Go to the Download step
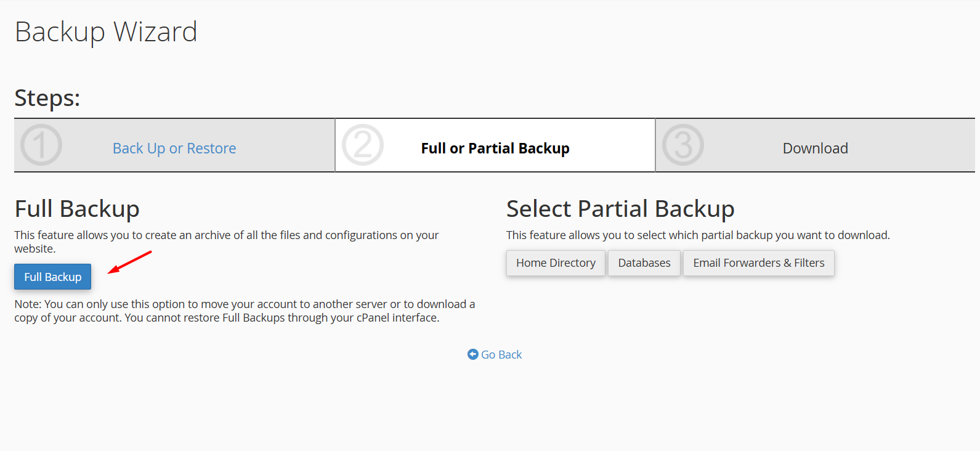The image size is (980, 451). pyautogui.click(x=815, y=148)
